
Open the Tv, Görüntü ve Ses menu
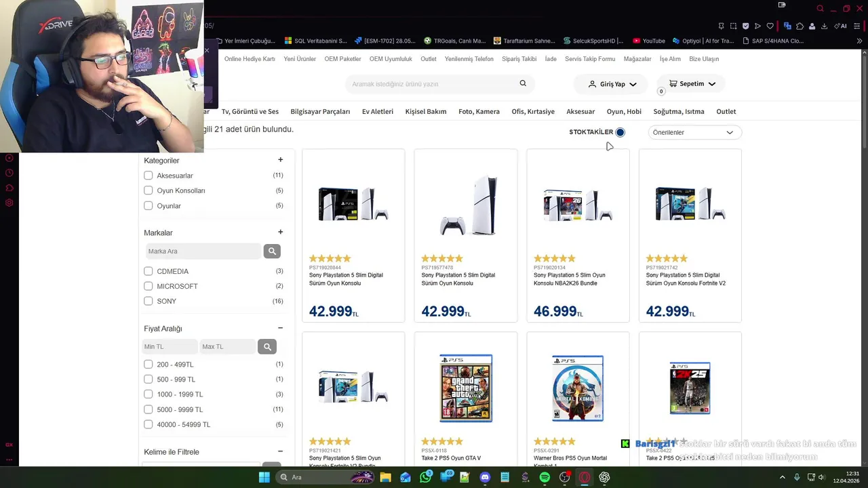click(x=250, y=112)
